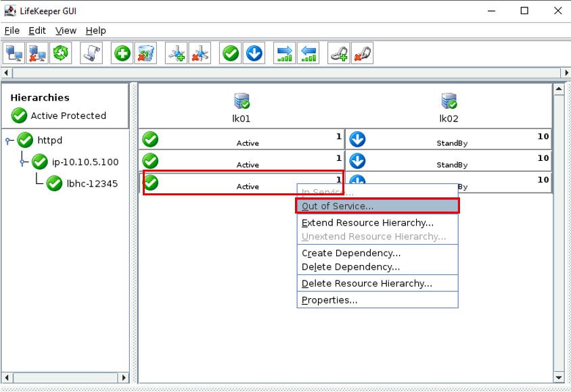Click the toolbar scroll right arrow

pos(566,73)
